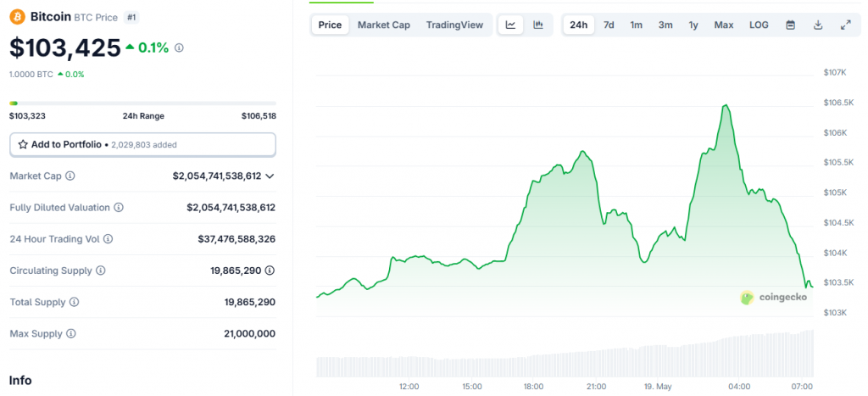This screenshot has width=868, height=396.
Task: Select the Max time range
Action: [724, 25]
